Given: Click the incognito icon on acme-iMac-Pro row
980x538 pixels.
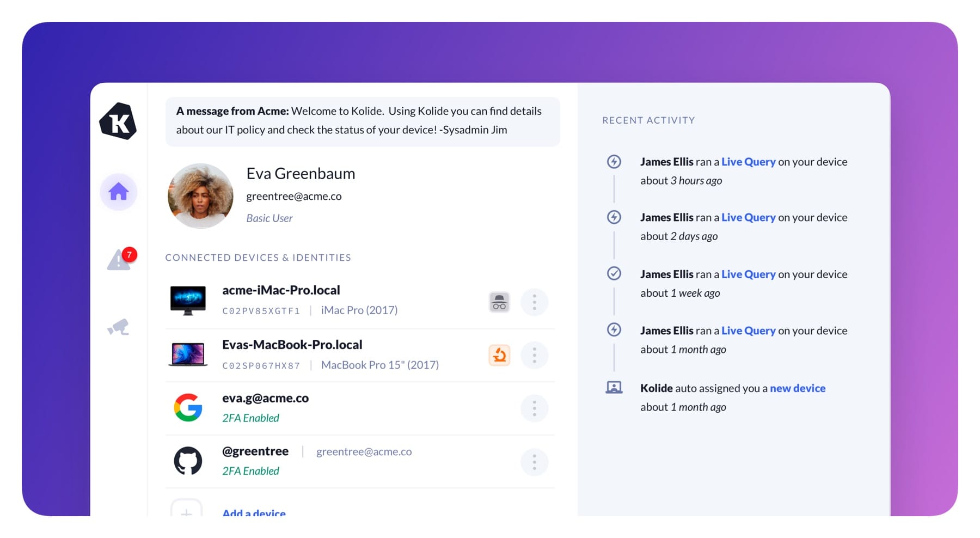Looking at the screenshot, I should (499, 302).
